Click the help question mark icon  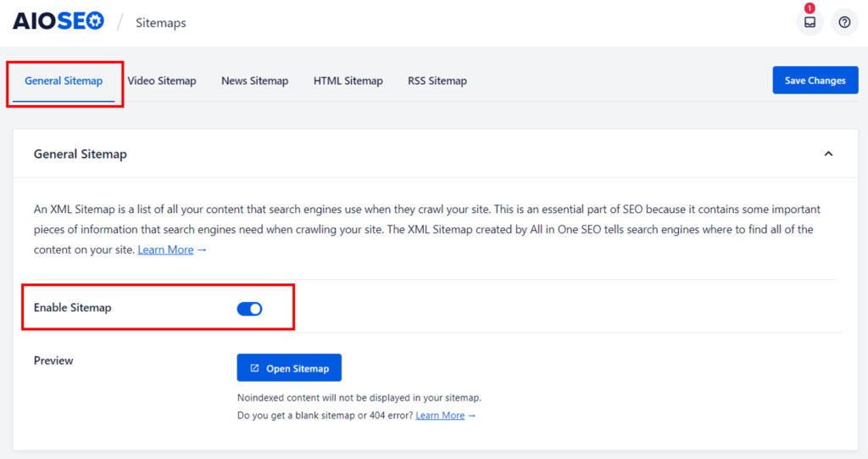click(844, 22)
